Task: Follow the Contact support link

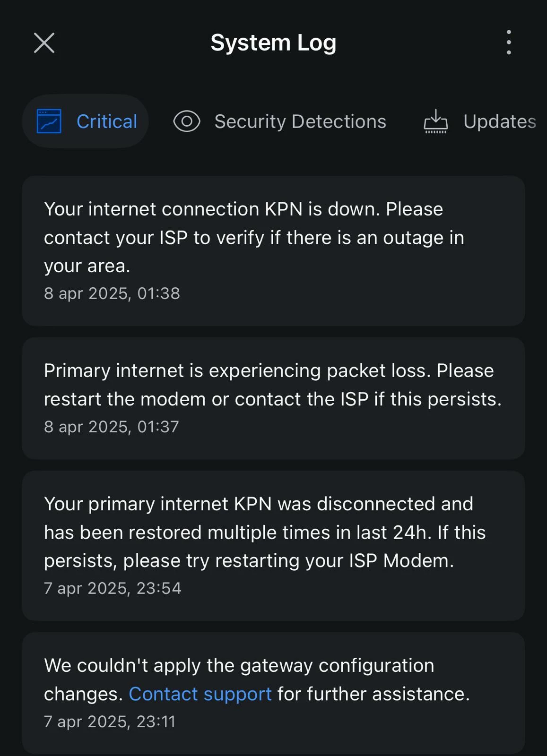Action: (x=200, y=694)
